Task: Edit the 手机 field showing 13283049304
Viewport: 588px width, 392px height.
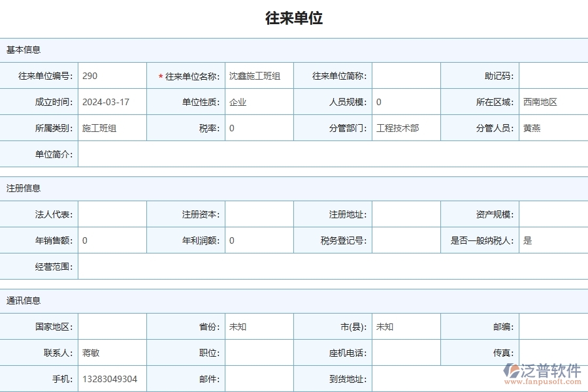Action: tap(111, 378)
